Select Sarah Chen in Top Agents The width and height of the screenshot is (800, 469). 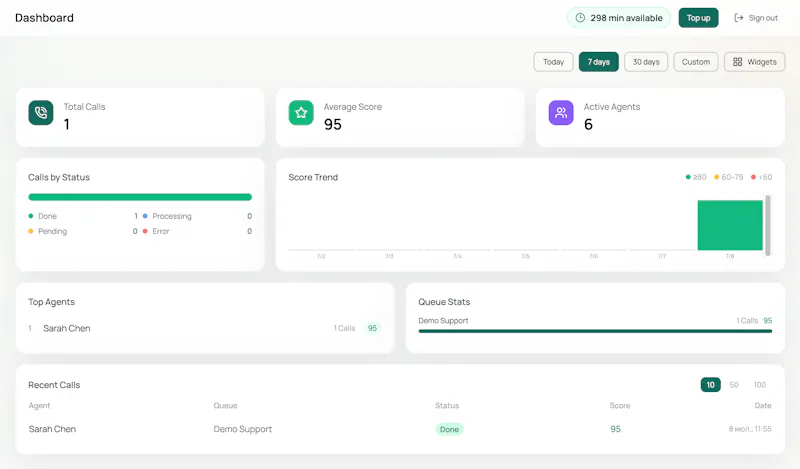point(67,328)
